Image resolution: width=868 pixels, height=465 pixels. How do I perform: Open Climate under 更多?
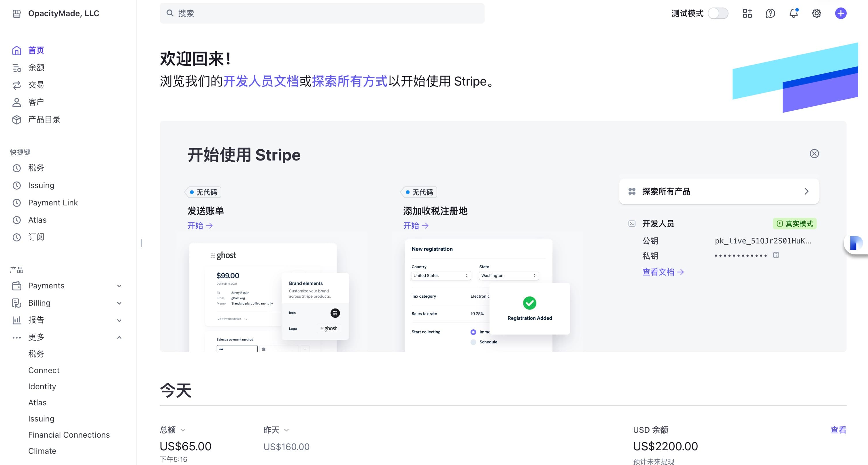pos(42,451)
